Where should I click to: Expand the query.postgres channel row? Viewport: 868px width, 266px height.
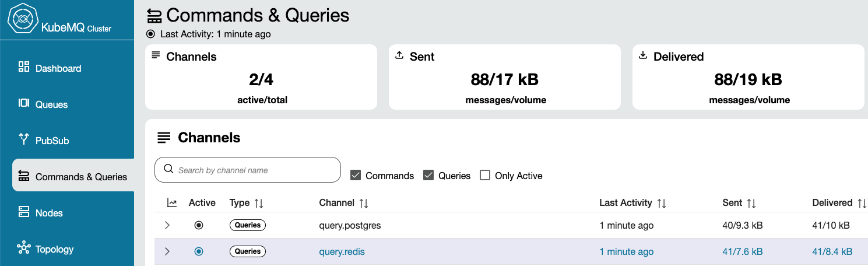point(167,225)
